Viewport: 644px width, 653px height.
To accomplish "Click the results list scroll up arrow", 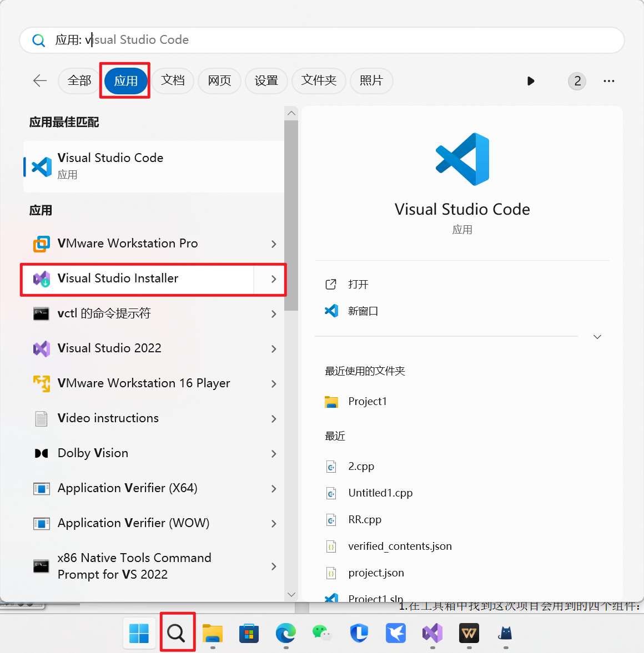I will (291, 113).
